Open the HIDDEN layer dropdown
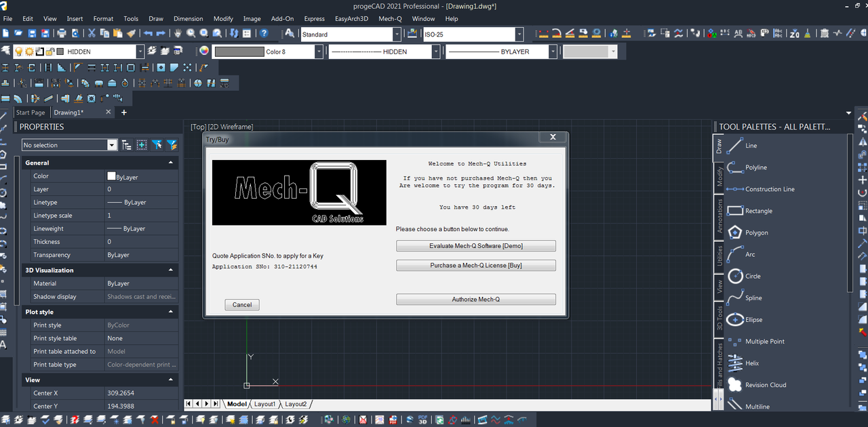868x427 pixels. point(140,52)
